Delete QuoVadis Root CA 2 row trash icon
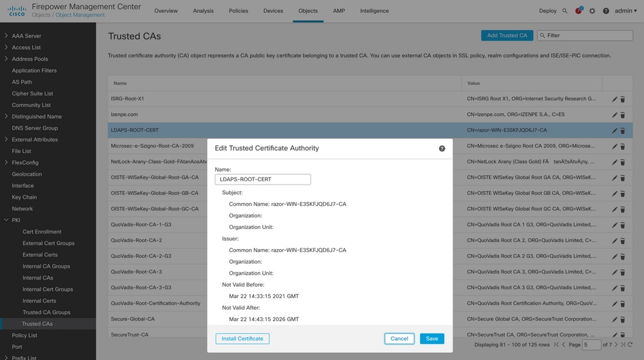This screenshot has width=644, height=360. 623,241
